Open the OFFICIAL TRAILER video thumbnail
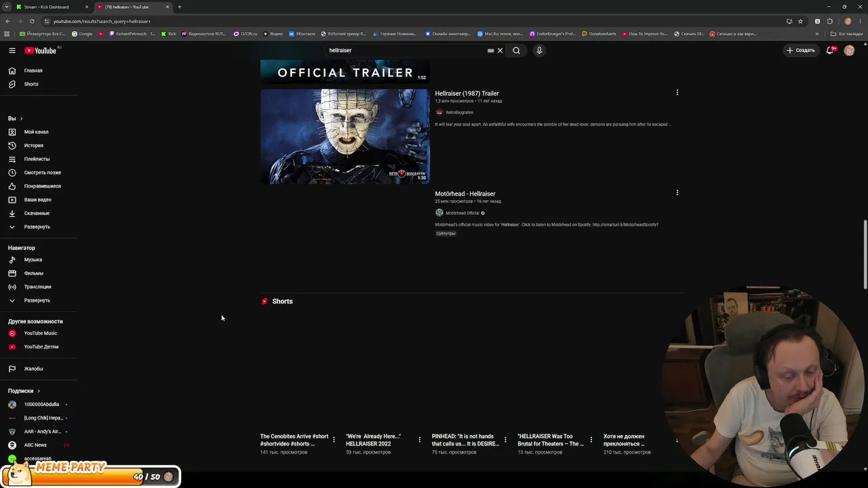 pyautogui.click(x=345, y=72)
